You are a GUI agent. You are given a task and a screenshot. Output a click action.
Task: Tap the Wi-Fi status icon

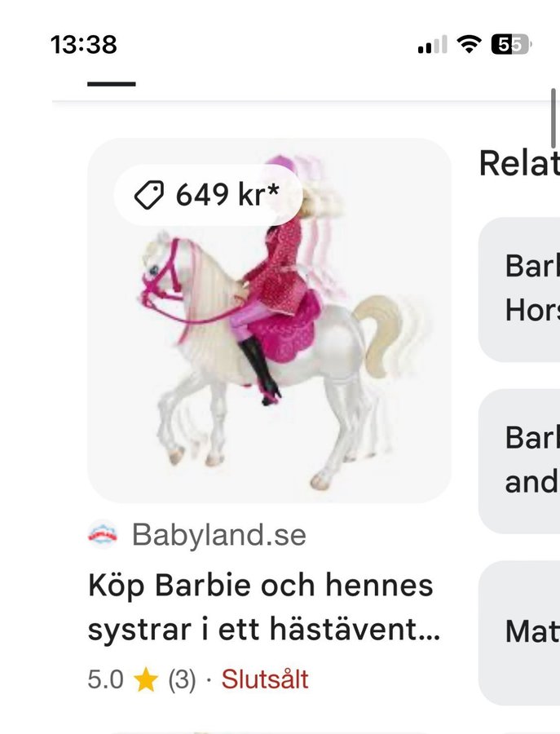click(469, 45)
